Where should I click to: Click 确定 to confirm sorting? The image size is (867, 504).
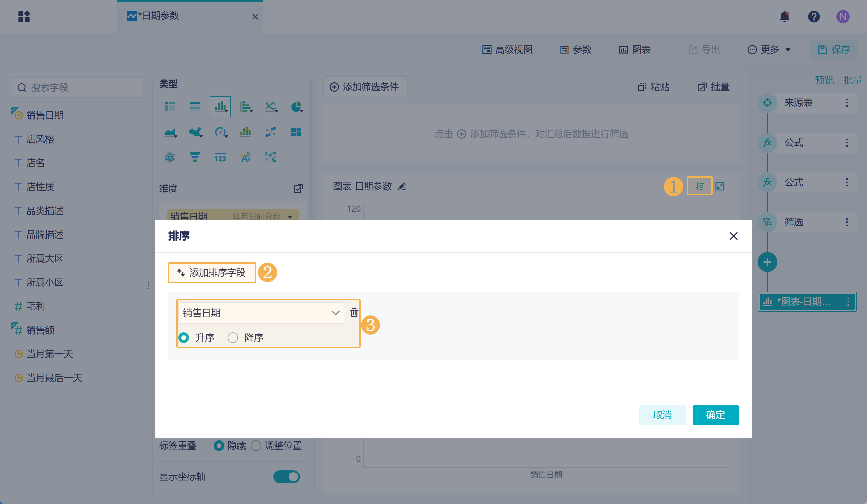[x=715, y=415]
